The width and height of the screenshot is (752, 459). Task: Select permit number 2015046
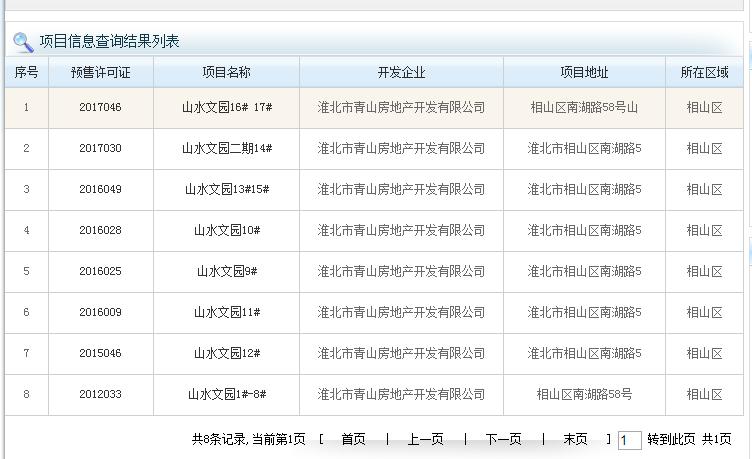[100, 353]
